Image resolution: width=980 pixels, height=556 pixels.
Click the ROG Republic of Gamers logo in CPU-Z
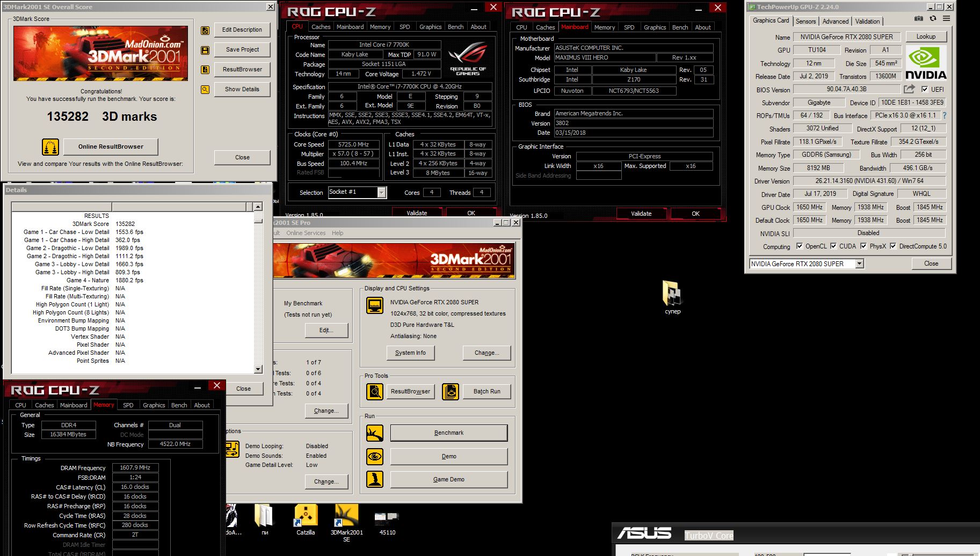click(x=468, y=59)
